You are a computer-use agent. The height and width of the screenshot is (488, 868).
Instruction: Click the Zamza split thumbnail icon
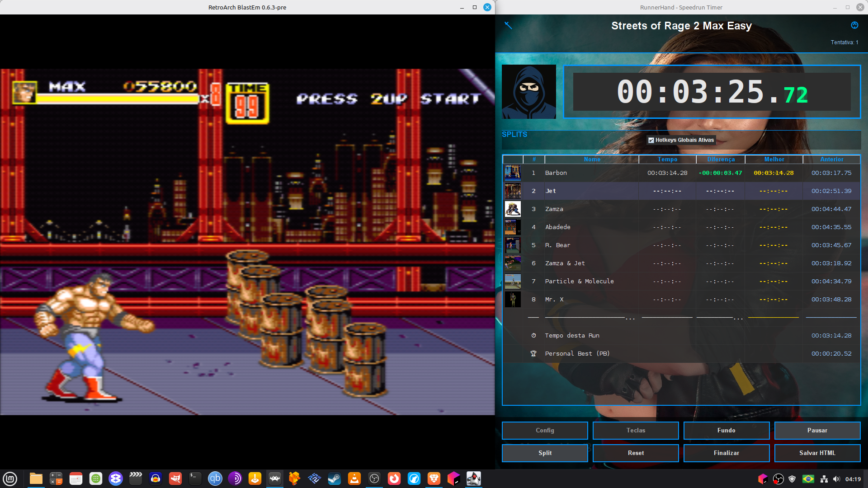(x=513, y=209)
